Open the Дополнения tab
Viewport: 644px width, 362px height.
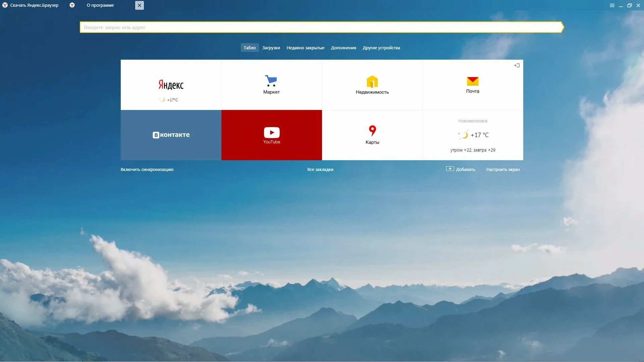(x=343, y=48)
